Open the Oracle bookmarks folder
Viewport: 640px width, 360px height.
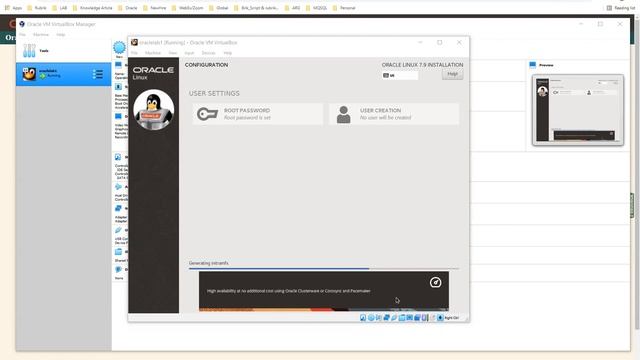(127, 8)
